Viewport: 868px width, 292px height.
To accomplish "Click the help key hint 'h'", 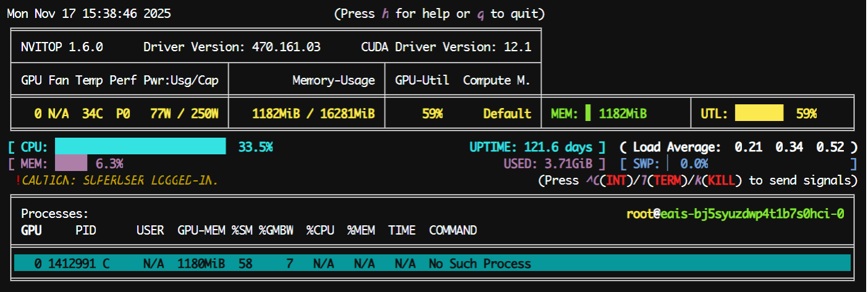I will [386, 14].
